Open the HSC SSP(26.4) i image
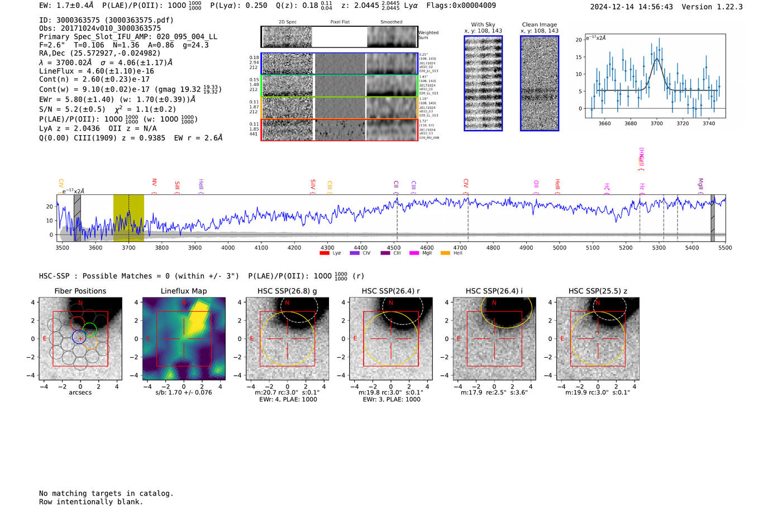The width and height of the screenshot is (782, 532). [494, 339]
